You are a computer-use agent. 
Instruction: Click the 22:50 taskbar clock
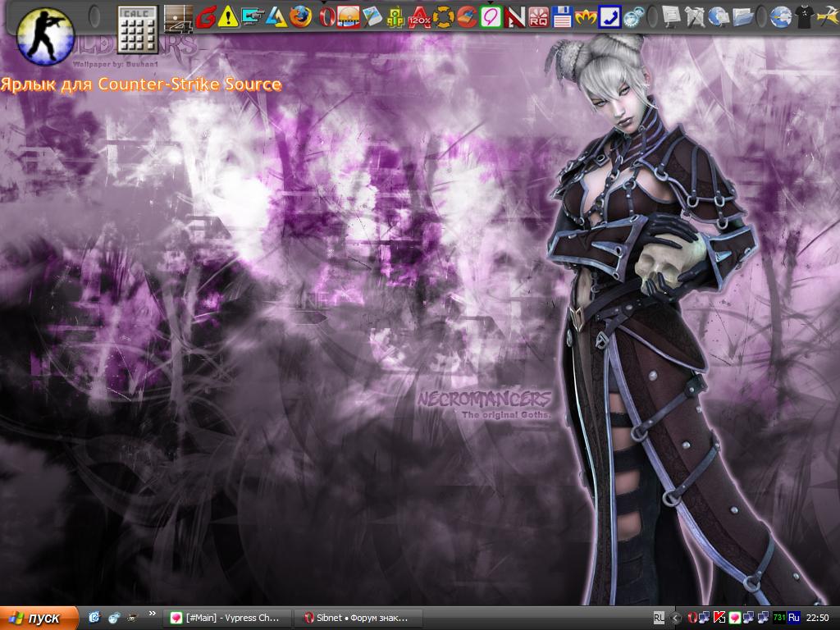[x=818, y=618]
